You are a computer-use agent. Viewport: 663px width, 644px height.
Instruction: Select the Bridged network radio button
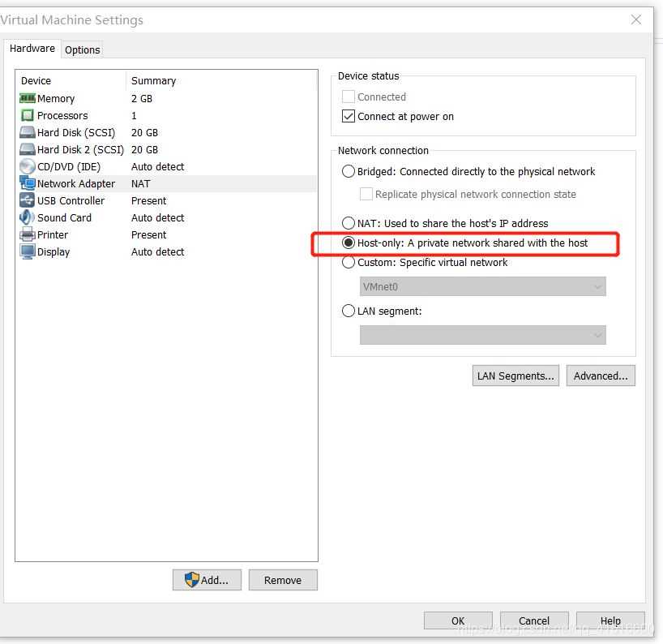click(349, 171)
